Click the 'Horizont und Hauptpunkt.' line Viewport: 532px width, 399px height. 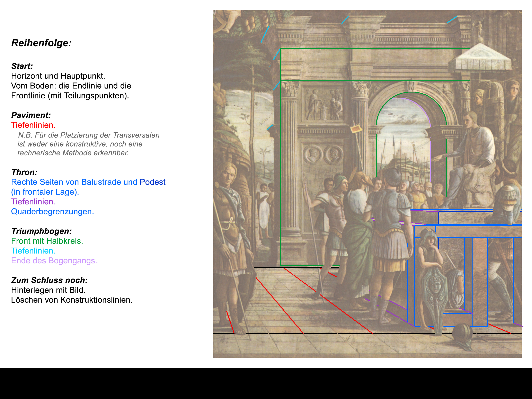tap(58, 76)
